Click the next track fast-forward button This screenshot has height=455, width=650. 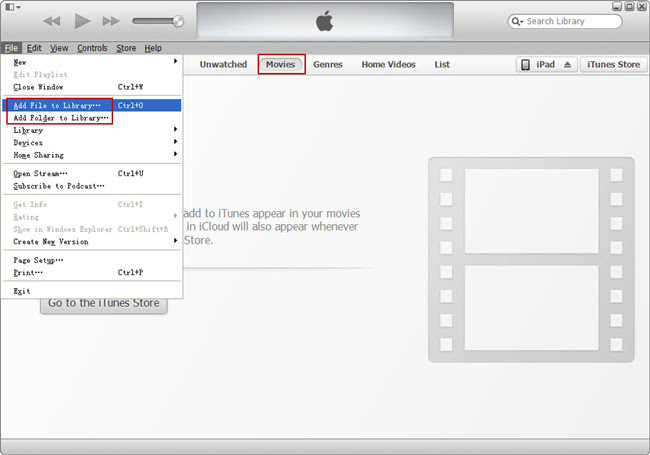click(111, 21)
